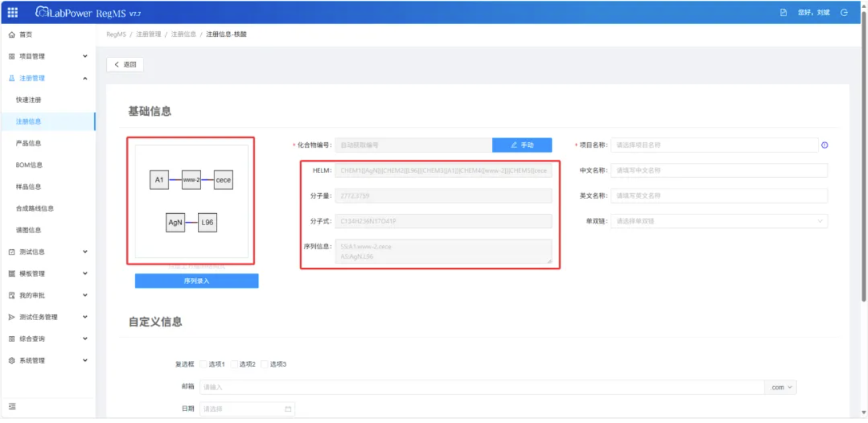Click the HELM string field

[x=444, y=170]
